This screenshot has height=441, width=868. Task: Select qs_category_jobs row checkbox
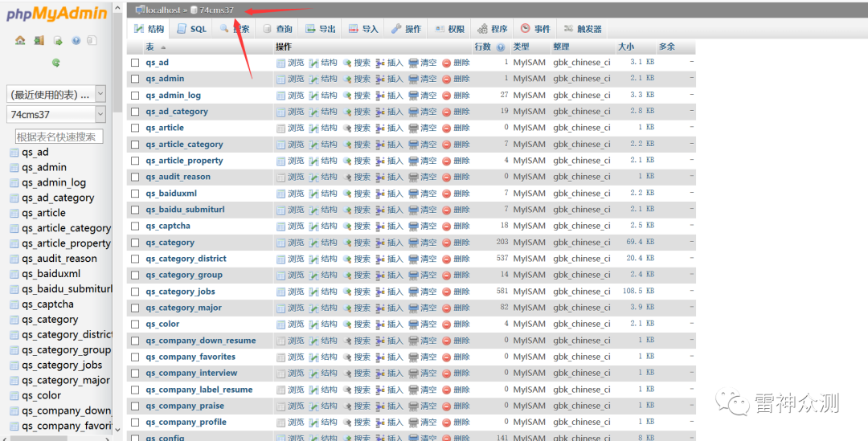pyautogui.click(x=135, y=292)
